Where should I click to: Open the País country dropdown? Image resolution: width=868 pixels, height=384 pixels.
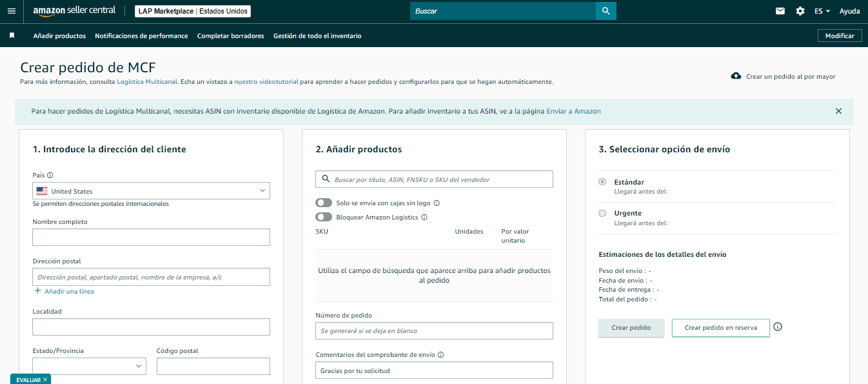click(x=151, y=190)
